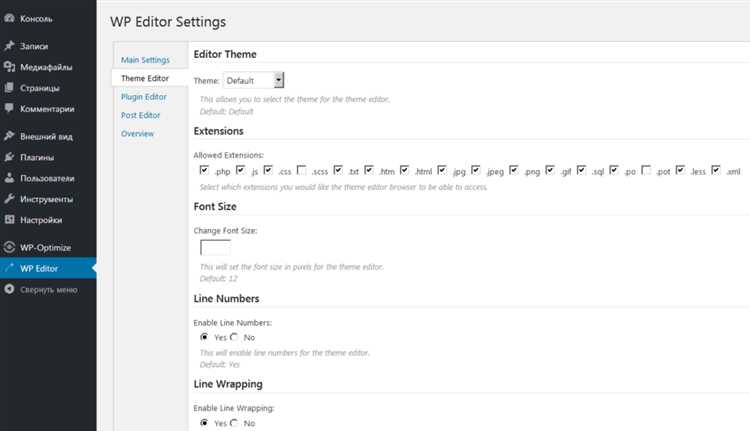Open Консоль dashboard icon in sidebar
750x431 pixels.
point(9,18)
